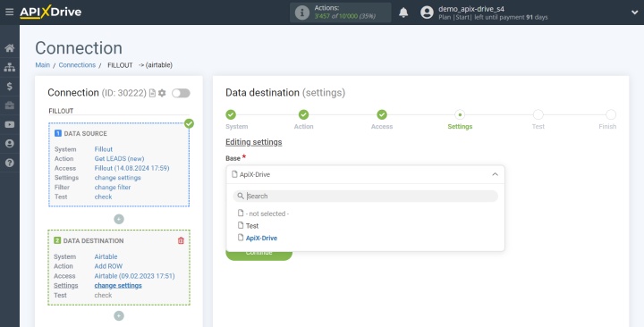The height and width of the screenshot is (327, 644).
Task: Open Airtable (09.02.2023 17:51) access link
Action: [134, 276]
